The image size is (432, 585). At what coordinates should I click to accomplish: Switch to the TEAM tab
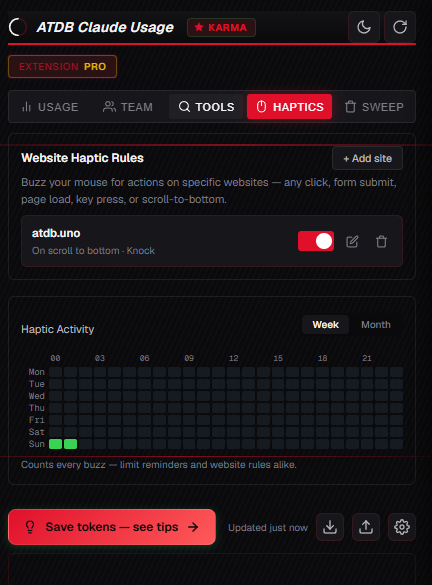[x=128, y=107]
